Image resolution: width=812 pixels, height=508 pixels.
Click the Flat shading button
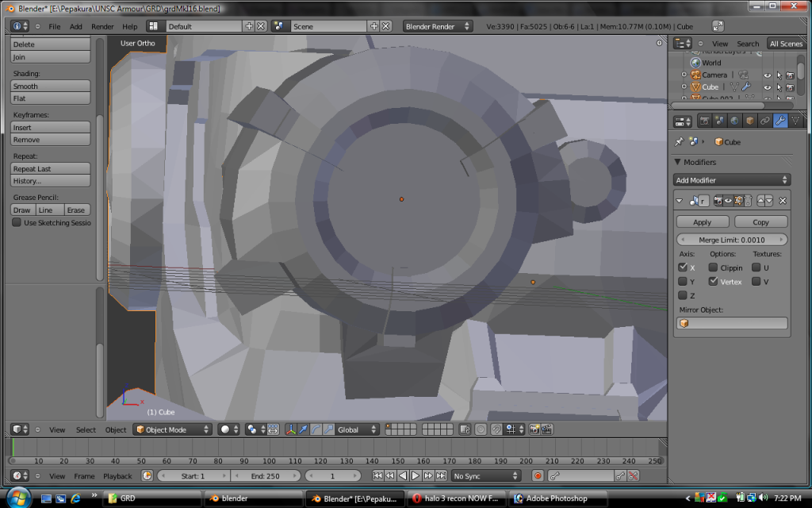pyautogui.click(x=50, y=98)
